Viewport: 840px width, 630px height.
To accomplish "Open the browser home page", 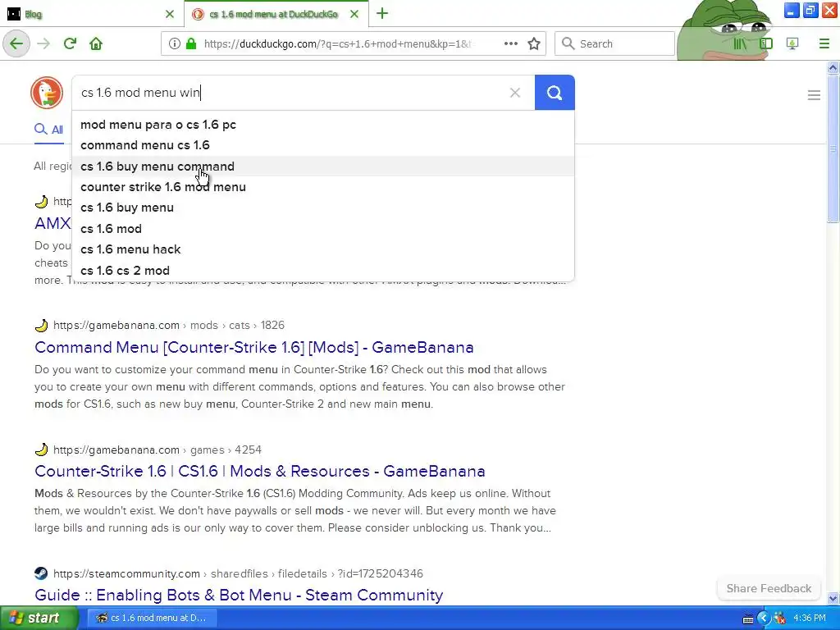I will (x=96, y=43).
